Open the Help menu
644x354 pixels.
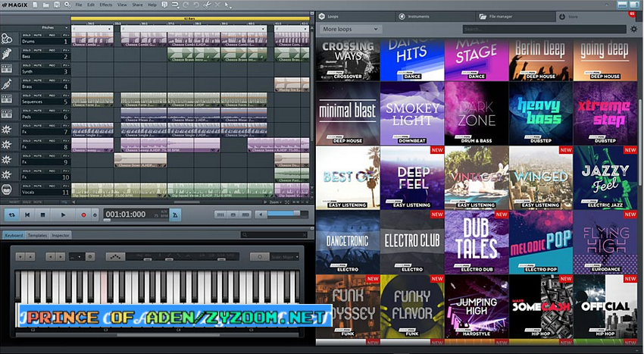pyautogui.click(x=152, y=5)
